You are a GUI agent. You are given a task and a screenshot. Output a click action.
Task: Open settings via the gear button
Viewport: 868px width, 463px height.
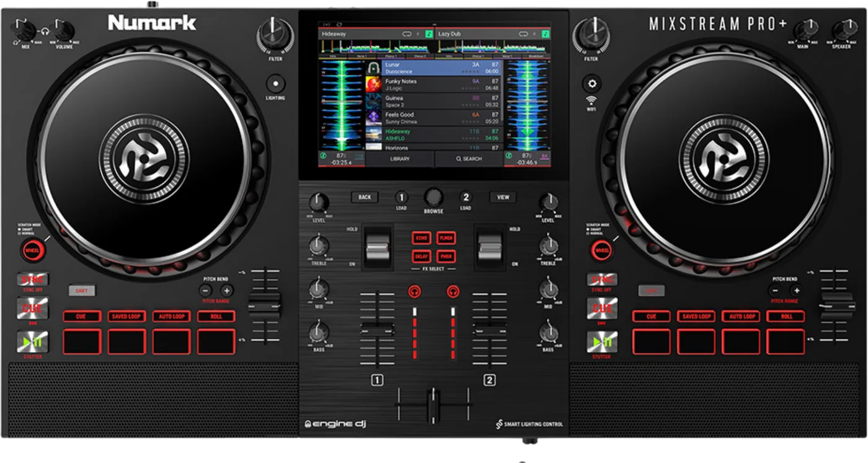[591, 84]
